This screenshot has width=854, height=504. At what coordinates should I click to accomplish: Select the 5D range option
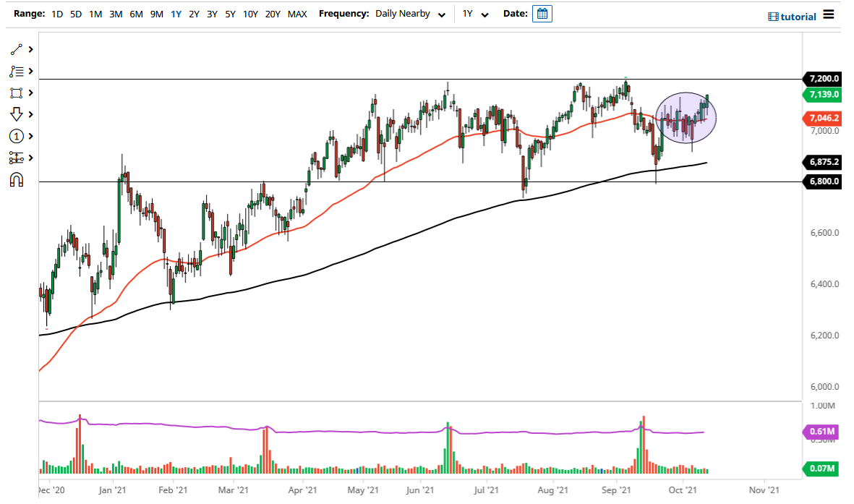point(75,14)
